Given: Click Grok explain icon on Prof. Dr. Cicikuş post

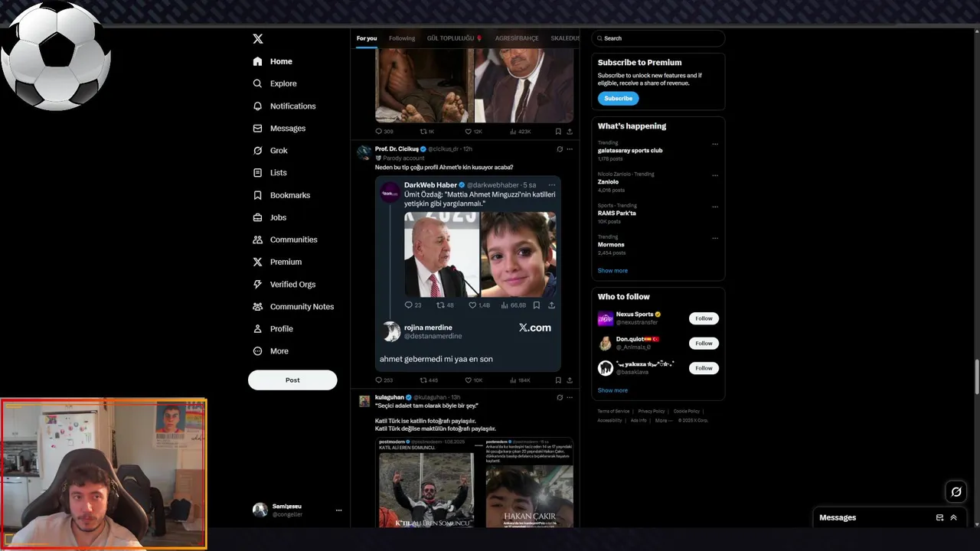Looking at the screenshot, I should 560,149.
